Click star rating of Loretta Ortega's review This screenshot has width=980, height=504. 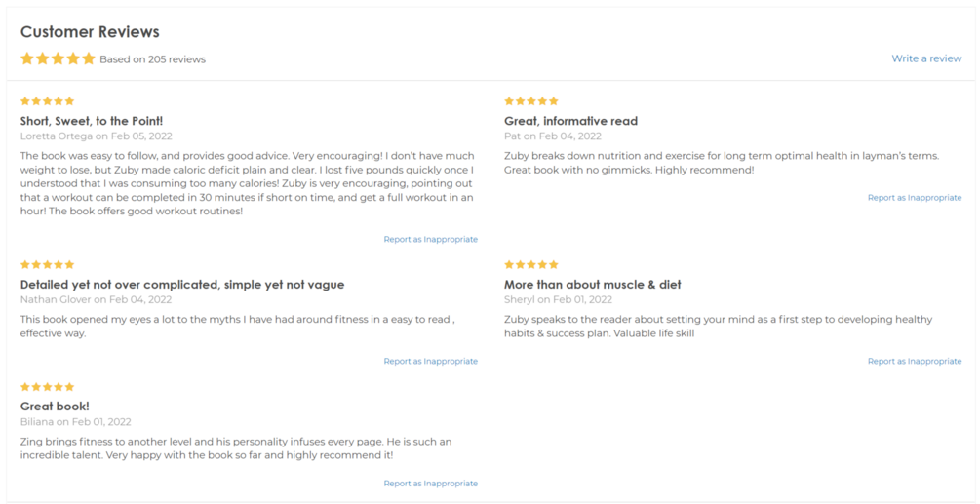click(x=48, y=101)
